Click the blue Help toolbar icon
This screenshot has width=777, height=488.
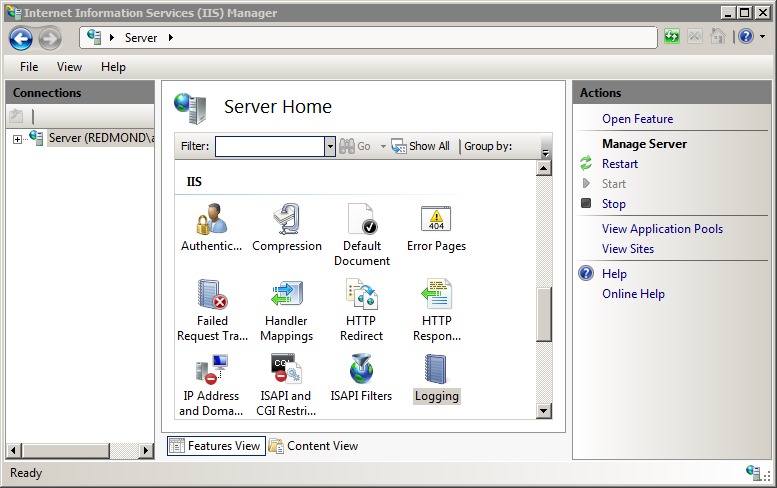point(746,37)
